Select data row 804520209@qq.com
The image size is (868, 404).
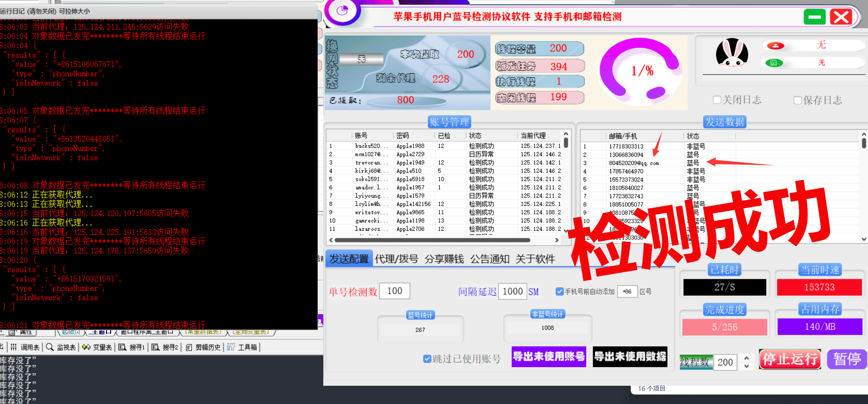point(720,163)
